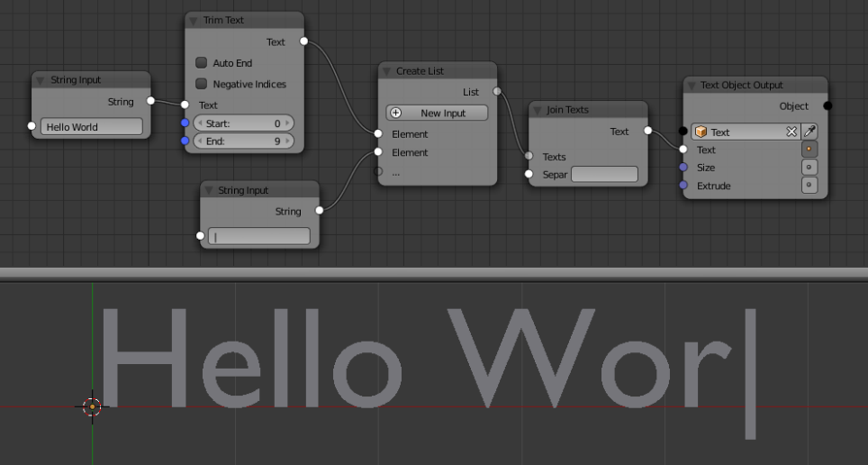This screenshot has width=868, height=465.
Task: Select the Create List node header
Action: point(438,71)
